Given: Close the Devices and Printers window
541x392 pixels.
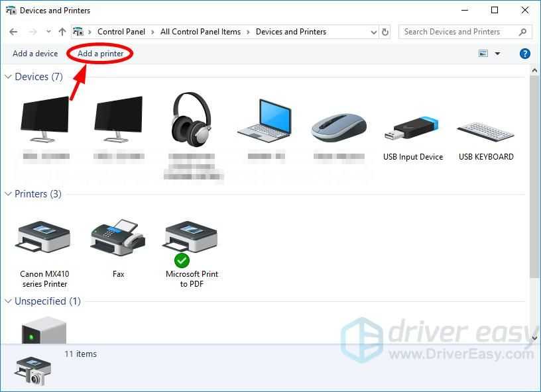Looking at the screenshot, I should (525, 11).
